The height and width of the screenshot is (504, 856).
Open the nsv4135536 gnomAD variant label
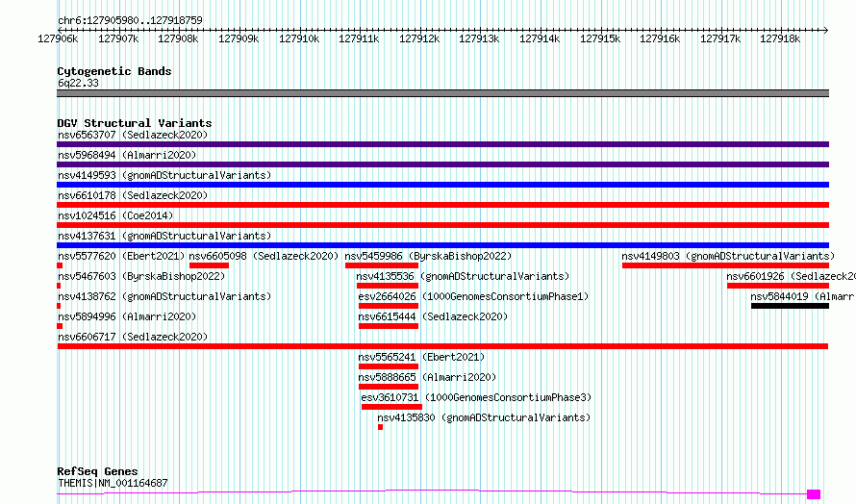pyautogui.click(x=463, y=276)
